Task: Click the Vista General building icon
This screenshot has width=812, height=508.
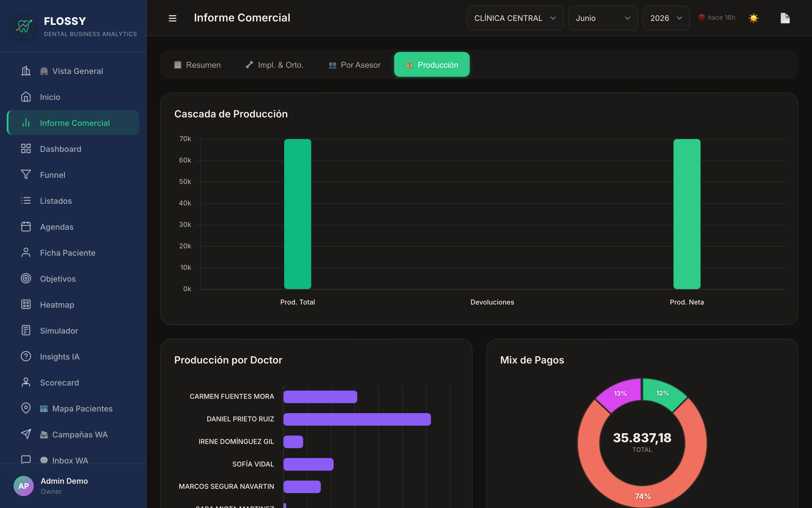Action: coord(26,71)
